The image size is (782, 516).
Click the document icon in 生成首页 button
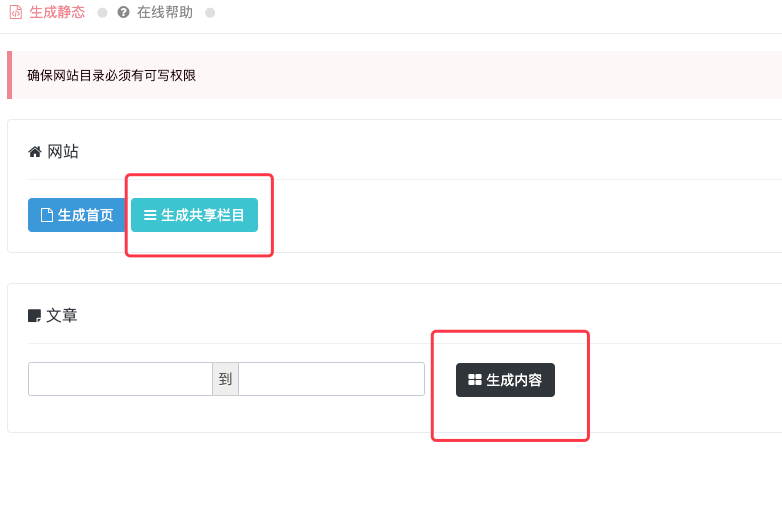click(46, 215)
